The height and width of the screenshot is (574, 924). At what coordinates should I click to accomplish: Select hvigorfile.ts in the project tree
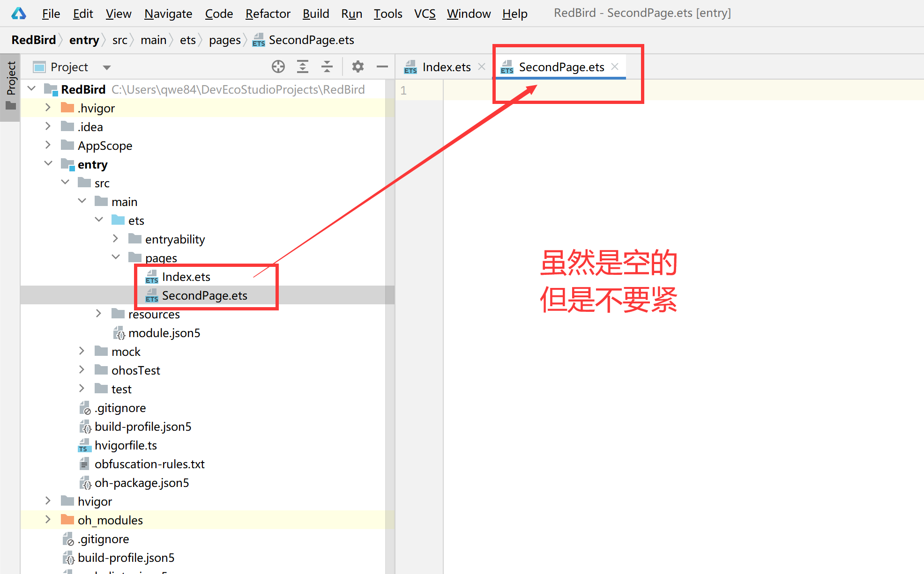tap(126, 445)
